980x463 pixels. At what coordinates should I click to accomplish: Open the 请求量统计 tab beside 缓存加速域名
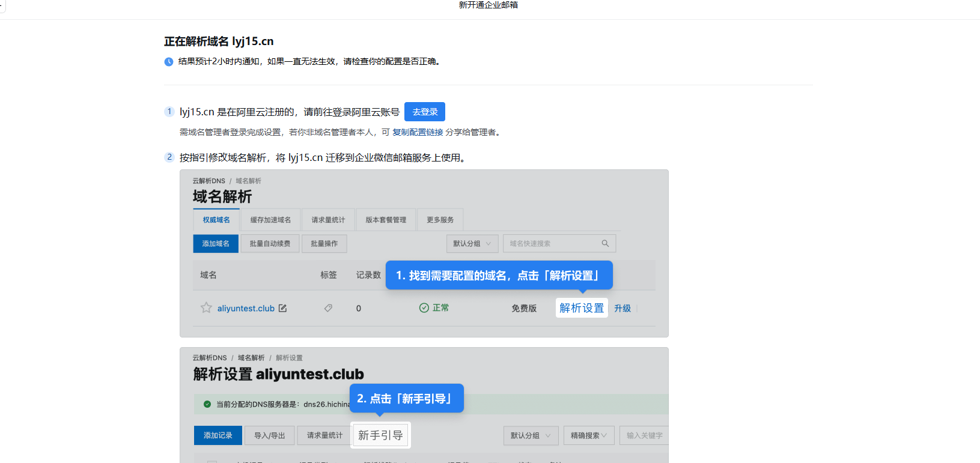pos(328,220)
